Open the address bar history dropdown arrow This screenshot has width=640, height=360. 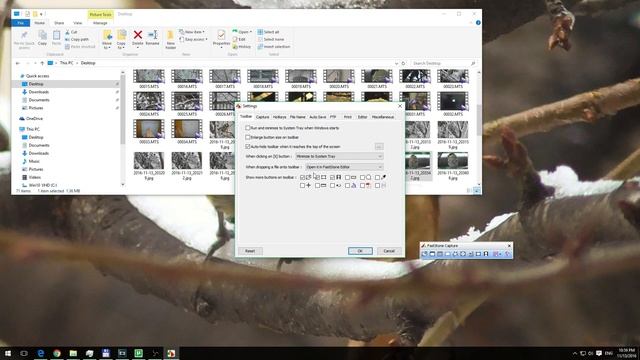(x=396, y=63)
